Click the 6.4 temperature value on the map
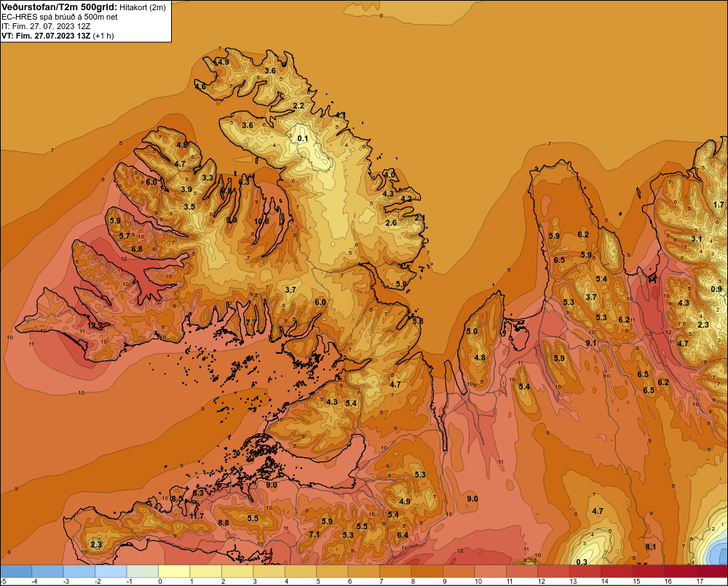The width and height of the screenshot is (728, 586). pos(403,535)
